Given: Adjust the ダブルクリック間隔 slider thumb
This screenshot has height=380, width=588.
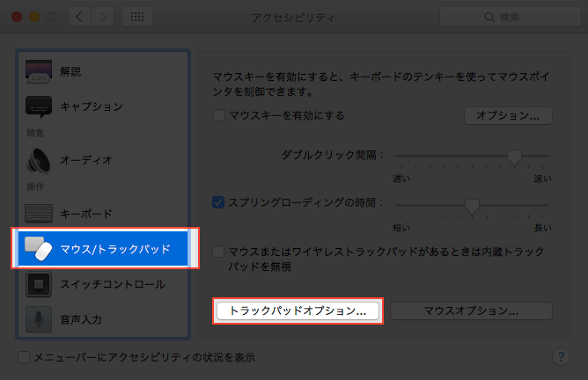Looking at the screenshot, I should 514,157.
